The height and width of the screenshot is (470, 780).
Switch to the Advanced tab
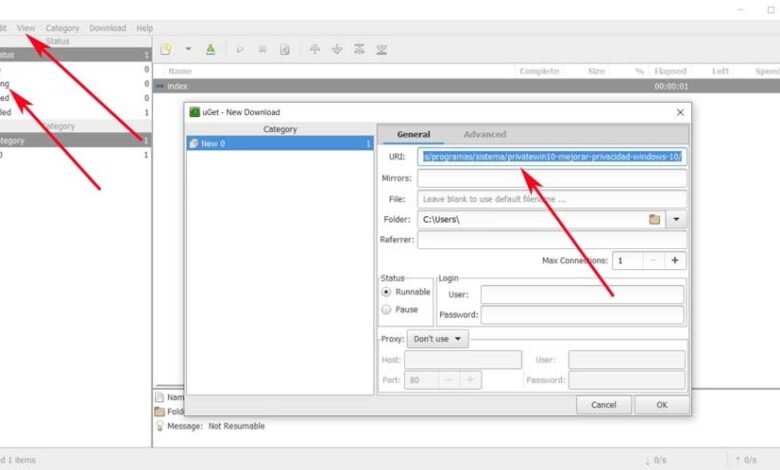[x=485, y=134]
